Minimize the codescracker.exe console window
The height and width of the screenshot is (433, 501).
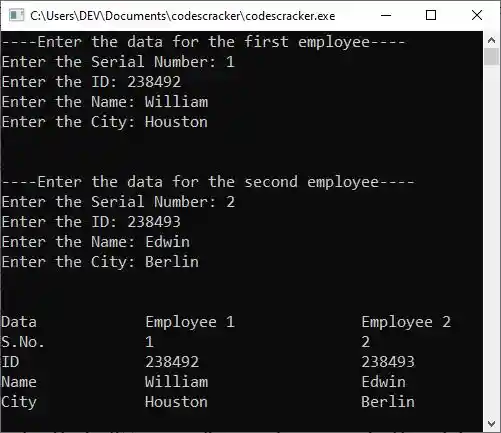(x=386, y=15)
